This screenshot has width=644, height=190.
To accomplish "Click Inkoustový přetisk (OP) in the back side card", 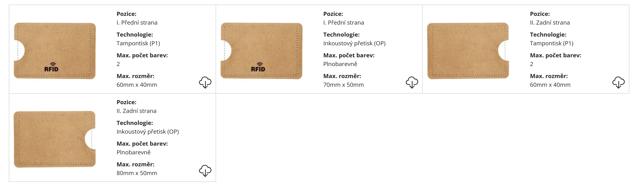I will [147, 132].
